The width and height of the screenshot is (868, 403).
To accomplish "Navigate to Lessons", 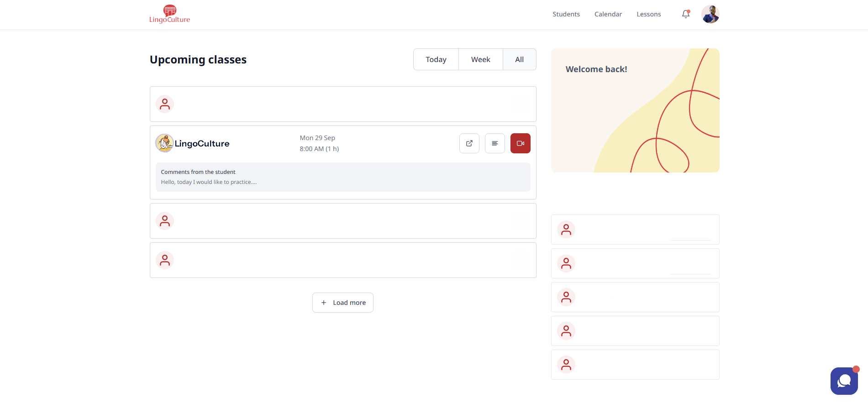I will tap(648, 14).
